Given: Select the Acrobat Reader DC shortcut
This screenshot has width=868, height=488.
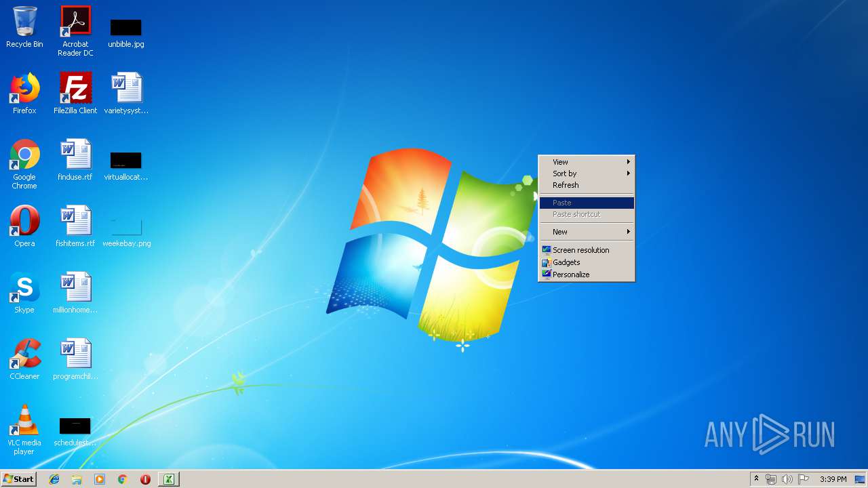Looking at the screenshot, I should (75, 31).
